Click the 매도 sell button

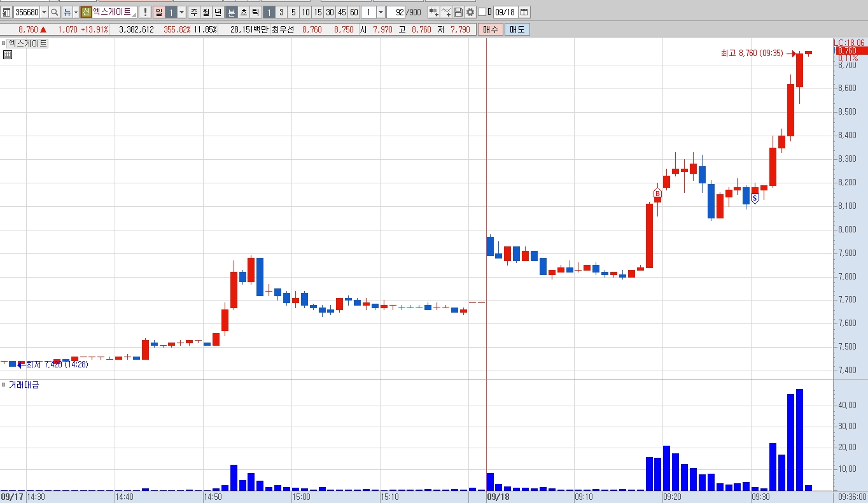pos(517,29)
